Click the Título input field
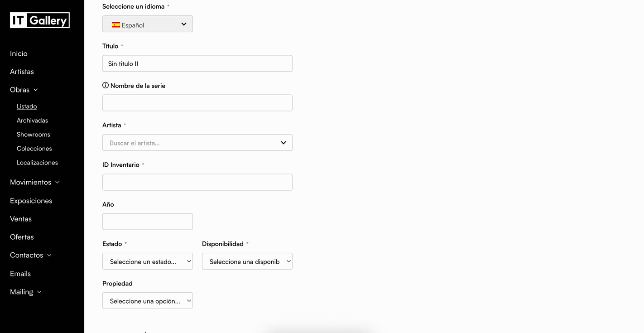 click(x=197, y=63)
